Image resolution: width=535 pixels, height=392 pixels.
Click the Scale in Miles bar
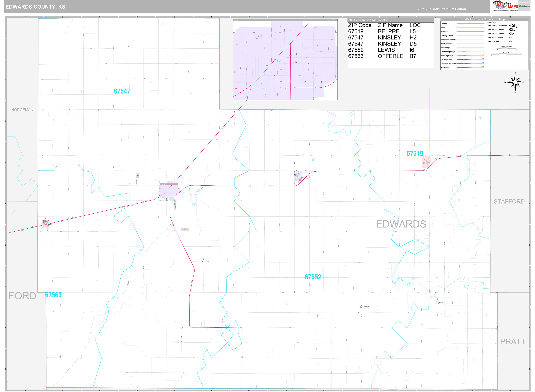coord(507,54)
